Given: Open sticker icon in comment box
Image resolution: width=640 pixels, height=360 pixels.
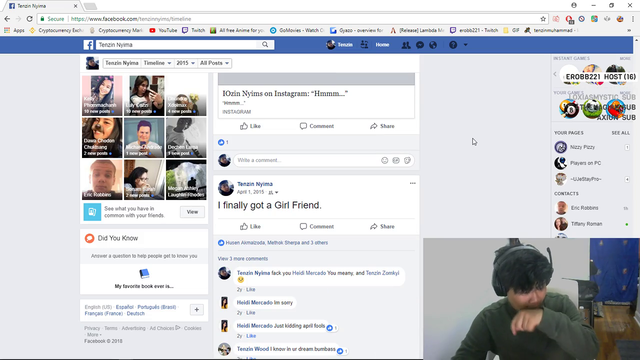Looking at the screenshot, I should click(x=407, y=160).
